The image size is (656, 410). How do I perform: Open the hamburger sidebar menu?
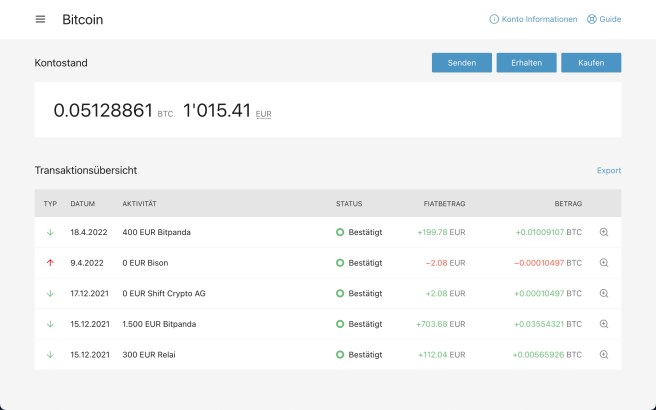click(x=40, y=19)
